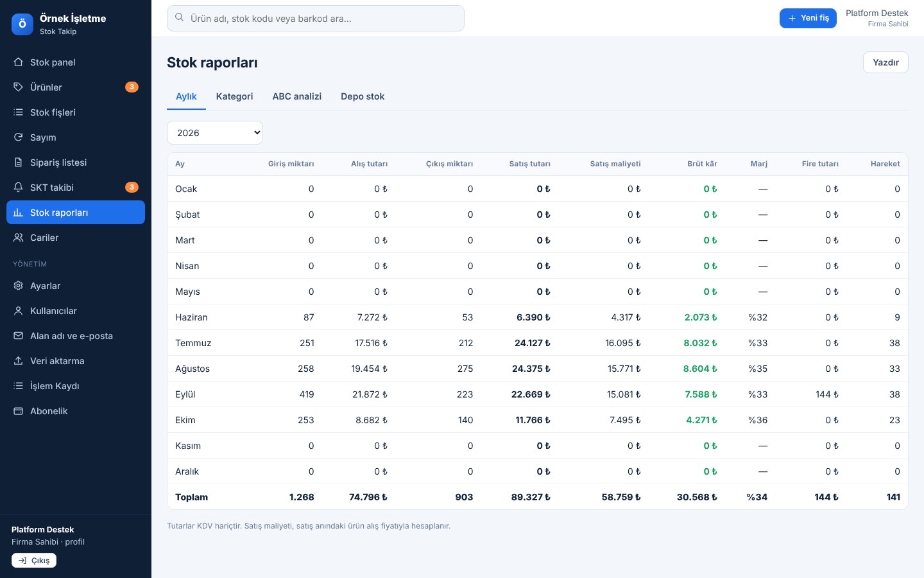Click the İşlem Kaydı list icon
Image resolution: width=924 pixels, height=578 pixels.
(18, 386)
